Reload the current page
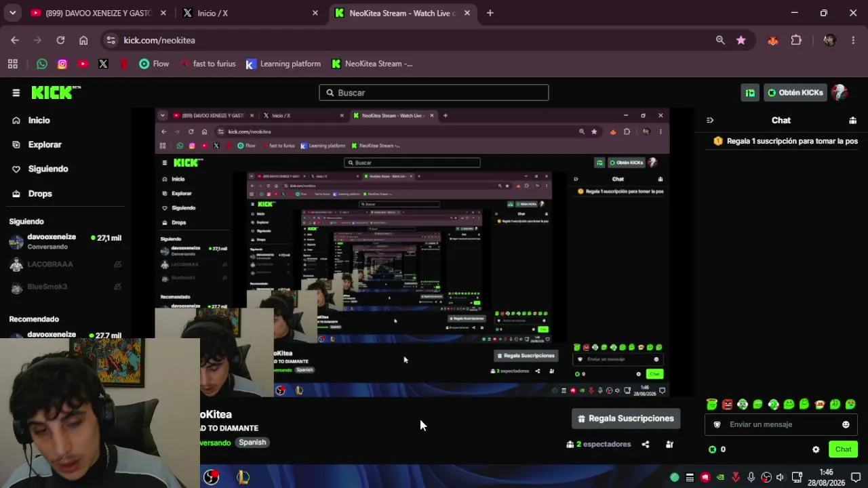Image resolution: width=868 pixels, height=488 pixels. pyautogui.click(x=60, y=40)
